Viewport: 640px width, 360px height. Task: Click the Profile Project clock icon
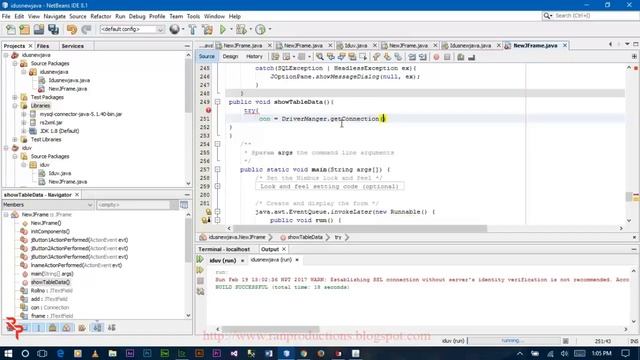260,29
